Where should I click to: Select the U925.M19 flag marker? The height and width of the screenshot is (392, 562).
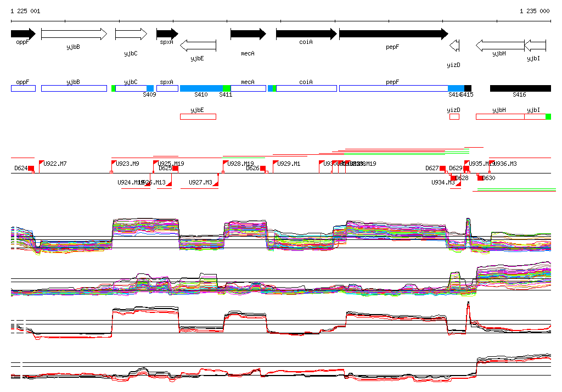[156, 163]
